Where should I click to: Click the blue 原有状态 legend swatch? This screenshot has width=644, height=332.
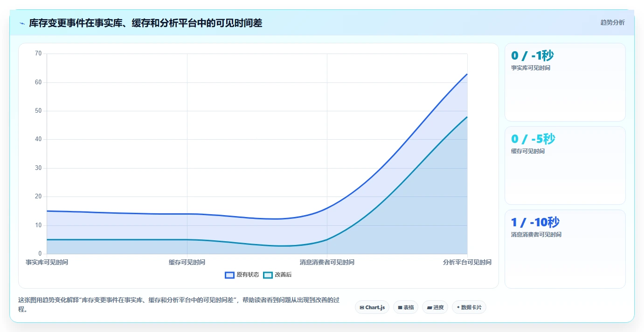pos(229,275)
